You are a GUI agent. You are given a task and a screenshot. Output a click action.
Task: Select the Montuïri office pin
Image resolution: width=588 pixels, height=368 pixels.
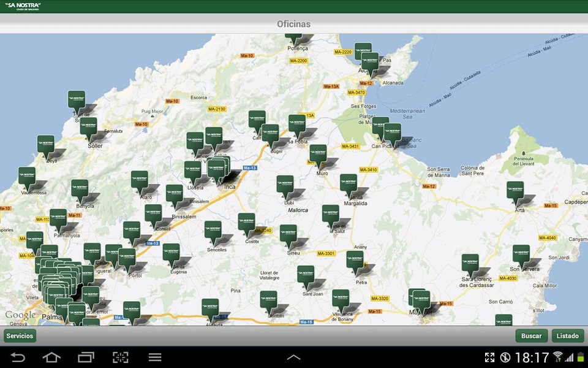point(268,302)
